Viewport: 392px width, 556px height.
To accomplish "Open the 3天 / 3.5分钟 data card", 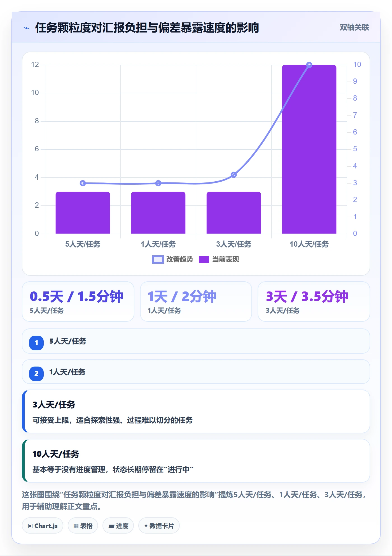I will (314, 302).
